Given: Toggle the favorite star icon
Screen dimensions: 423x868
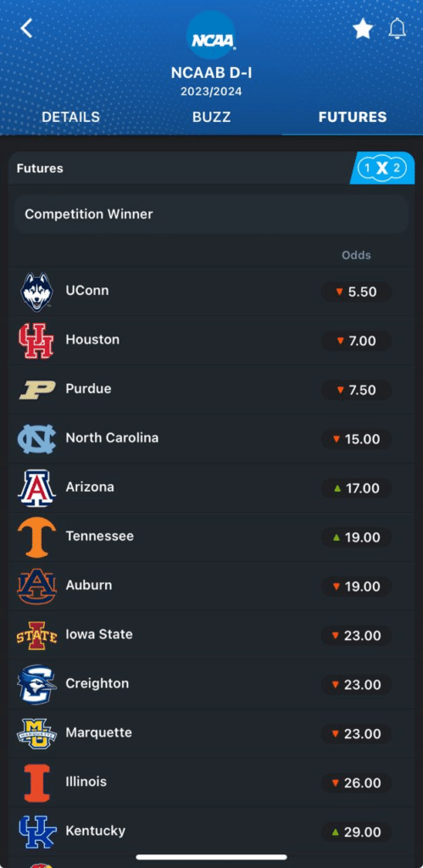Looking at the screenshot, I should tap(363, 28).
